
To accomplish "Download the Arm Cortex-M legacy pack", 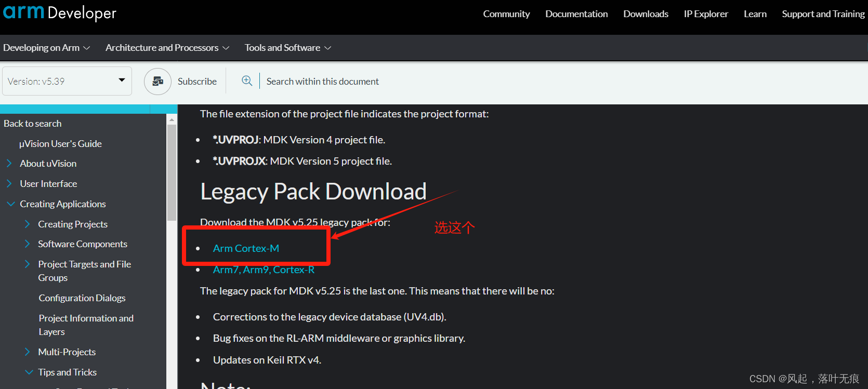I will (246, 248).
